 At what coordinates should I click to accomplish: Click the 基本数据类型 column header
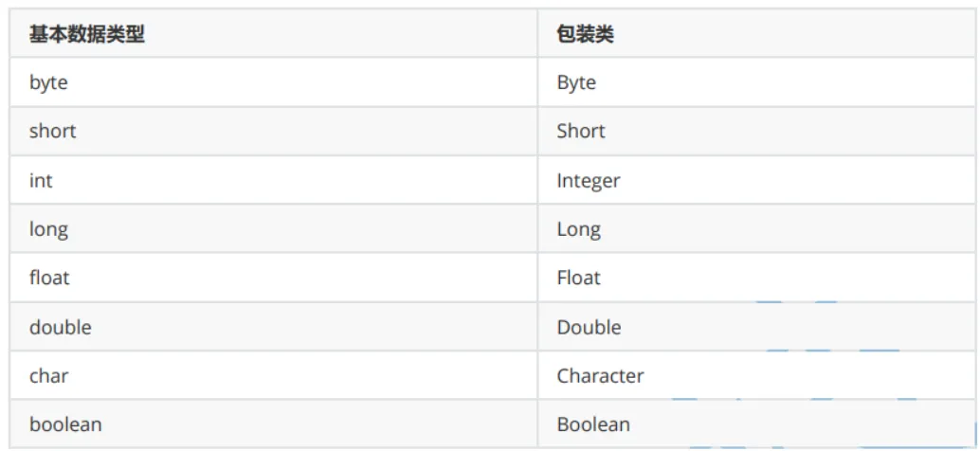click(x=86, y=34)
